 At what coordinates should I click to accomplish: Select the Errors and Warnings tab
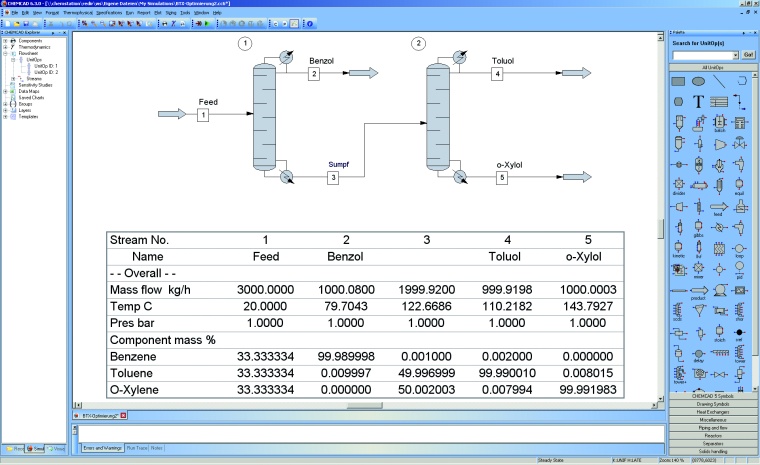[x=102, y=448]
